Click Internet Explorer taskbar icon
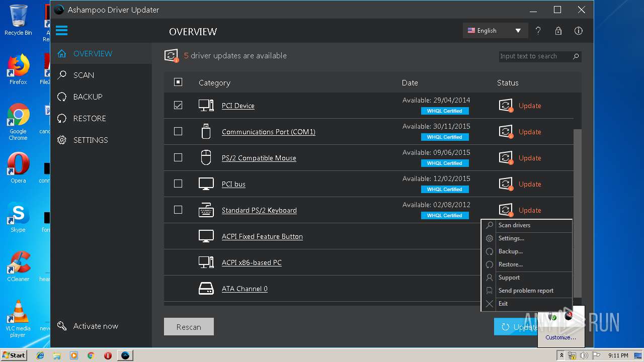Screen dimensions: 644x362 (40, 355)
